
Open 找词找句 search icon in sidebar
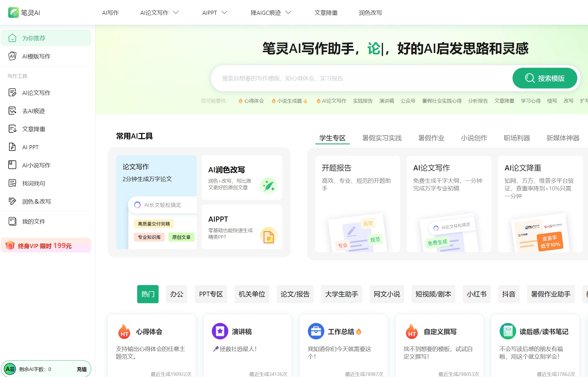(12, 183)
